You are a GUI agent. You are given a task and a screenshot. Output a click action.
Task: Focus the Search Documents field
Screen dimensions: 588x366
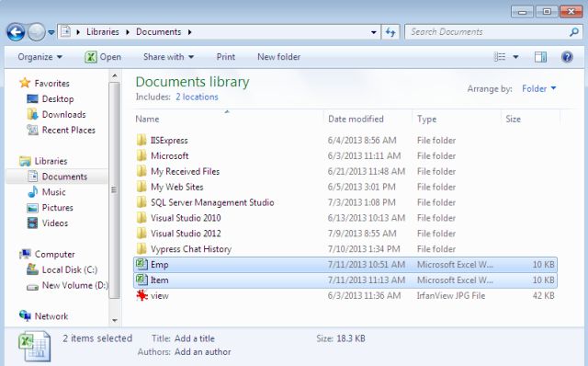494,32
